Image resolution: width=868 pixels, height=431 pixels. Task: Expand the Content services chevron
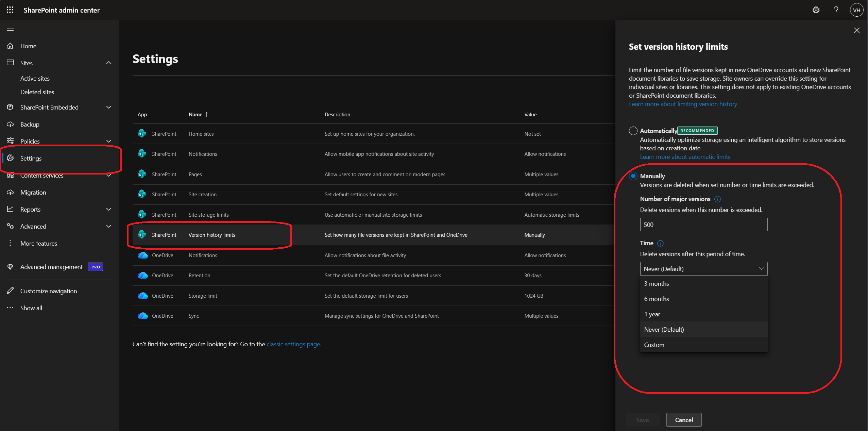pyautogui.click(x=109, y=175)
